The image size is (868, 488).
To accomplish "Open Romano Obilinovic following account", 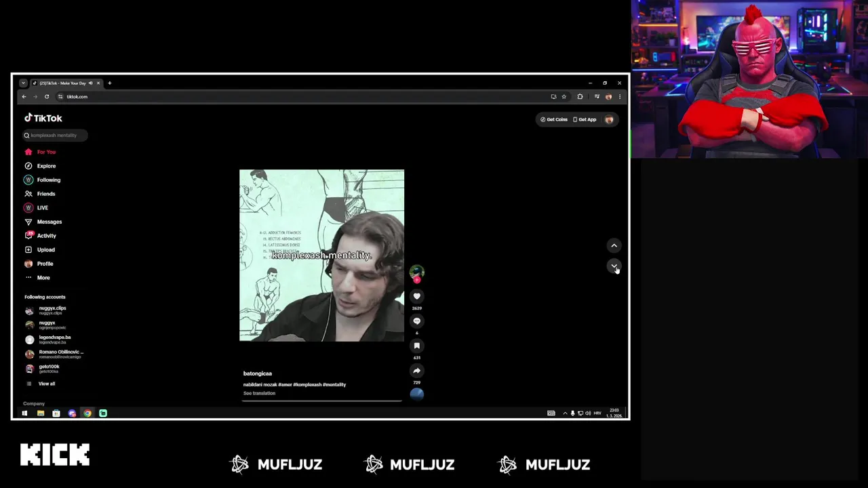I will [54, 354].
